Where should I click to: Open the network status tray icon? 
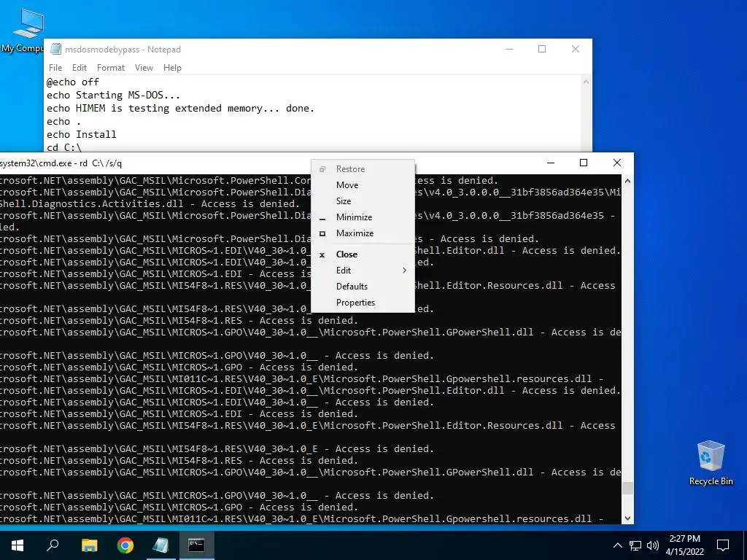click(x=635, y=545)
